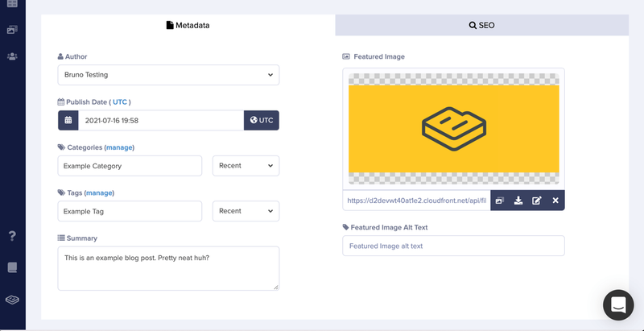Switch to the SEO tab

coord(481,26)
